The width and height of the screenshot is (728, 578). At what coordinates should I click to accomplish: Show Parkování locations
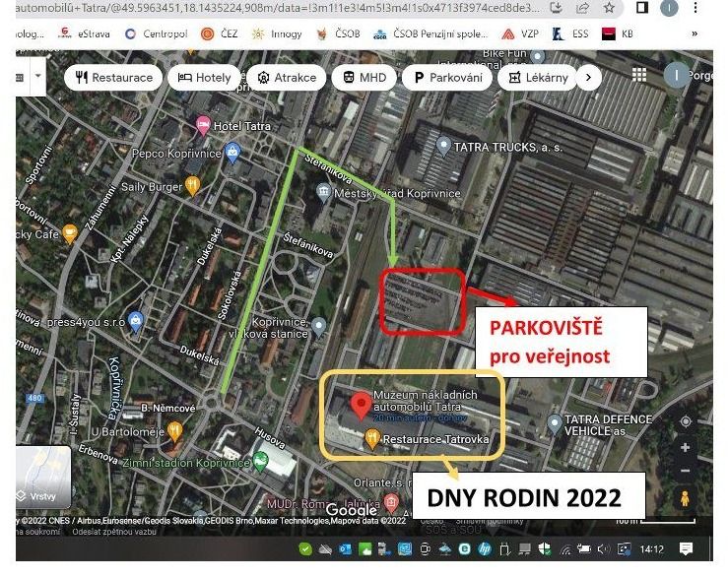[x=447, y=78]
